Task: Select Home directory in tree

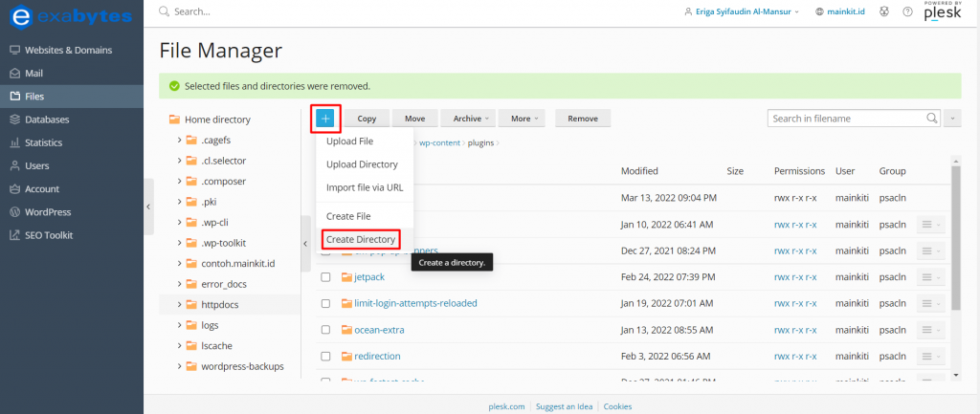Action: pos(217,120)
